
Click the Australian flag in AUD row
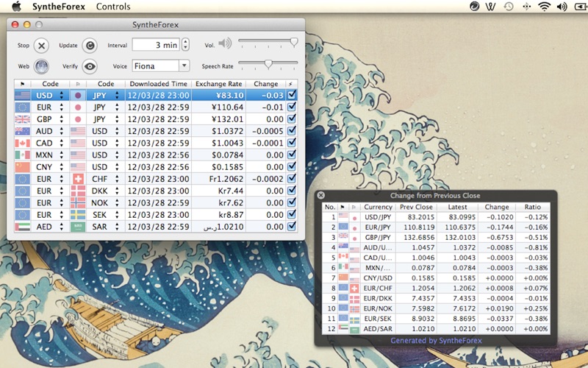[x=23, y=131]
